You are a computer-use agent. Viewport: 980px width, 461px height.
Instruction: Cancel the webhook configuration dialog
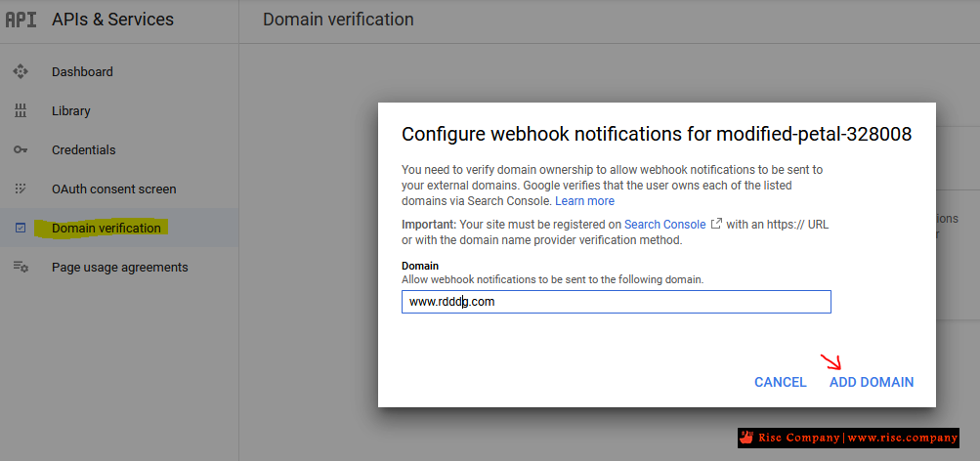click(x=781, y=382)
